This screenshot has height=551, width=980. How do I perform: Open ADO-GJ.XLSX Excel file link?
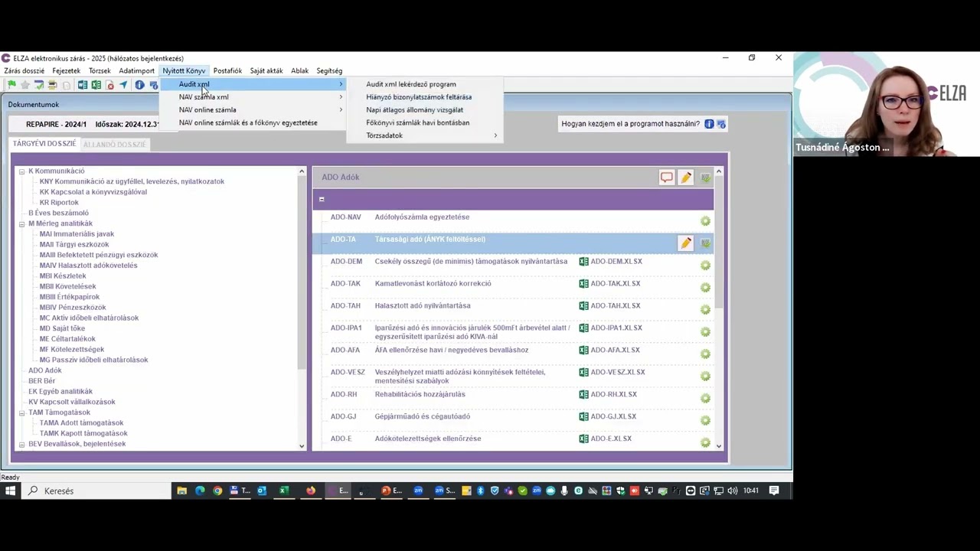click(608, 417)
